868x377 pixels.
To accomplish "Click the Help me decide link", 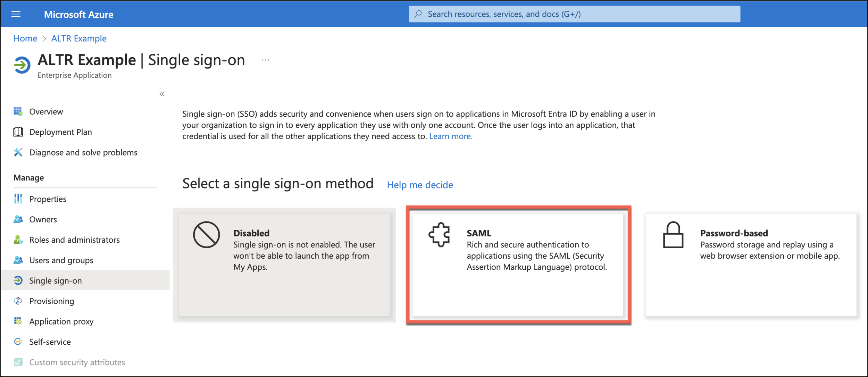I will tap(420, 185).
